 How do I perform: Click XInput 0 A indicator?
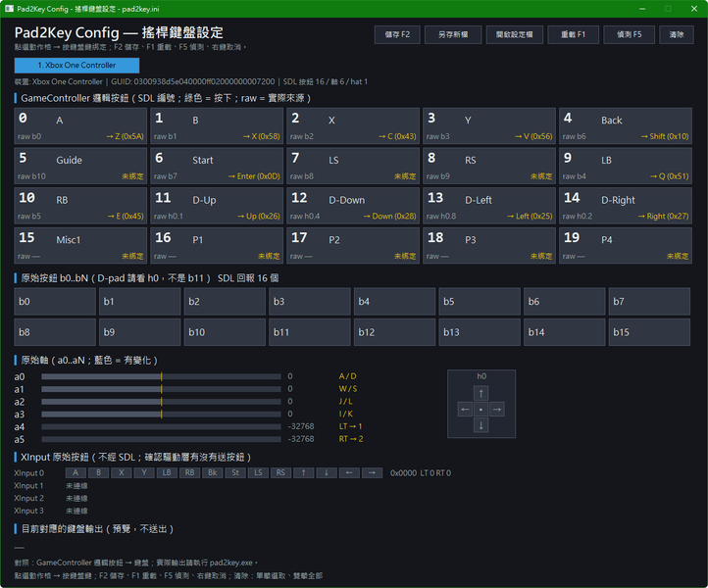[76, 473]
